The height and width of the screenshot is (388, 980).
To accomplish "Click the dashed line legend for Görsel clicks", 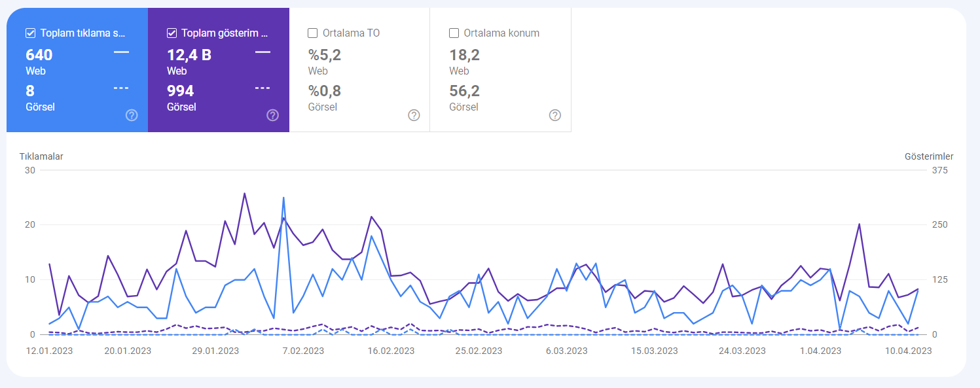I will (121, 88).
